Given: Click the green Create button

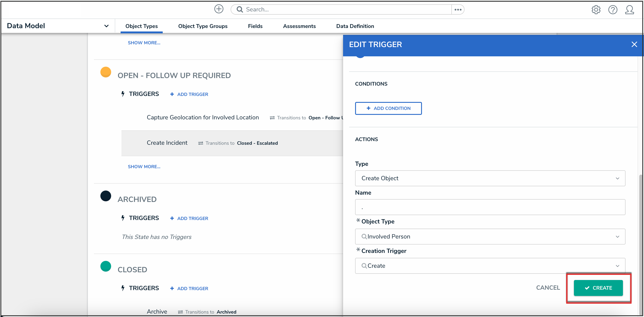Looking at the screenshot, I should 598,288.
